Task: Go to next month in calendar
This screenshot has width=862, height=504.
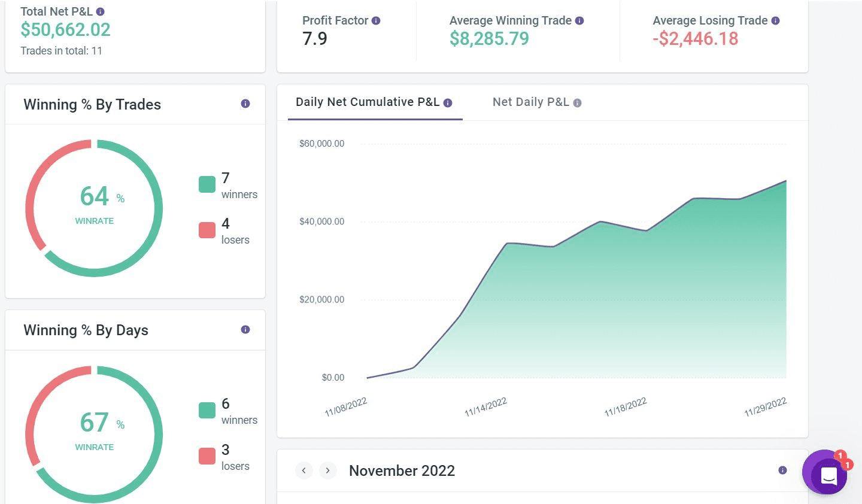Action: pos(327,470)
